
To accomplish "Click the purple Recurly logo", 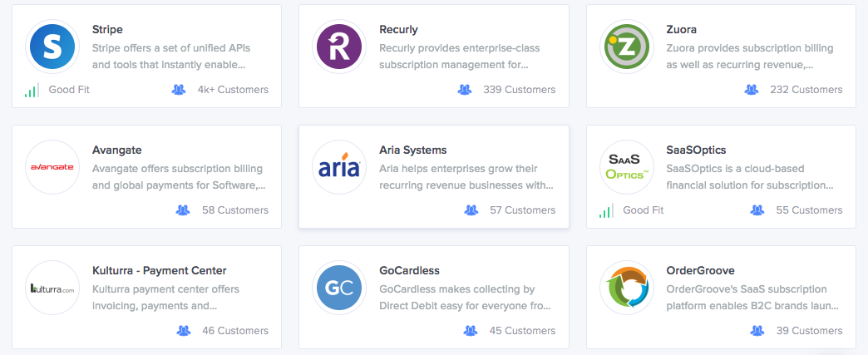I will 339,47.
